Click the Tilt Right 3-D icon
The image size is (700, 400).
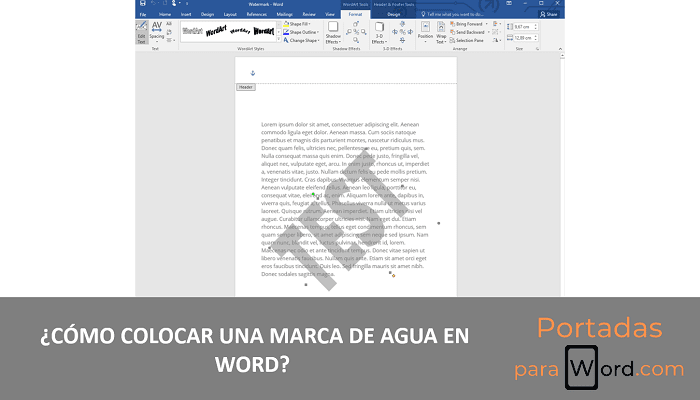coord(410,32)
